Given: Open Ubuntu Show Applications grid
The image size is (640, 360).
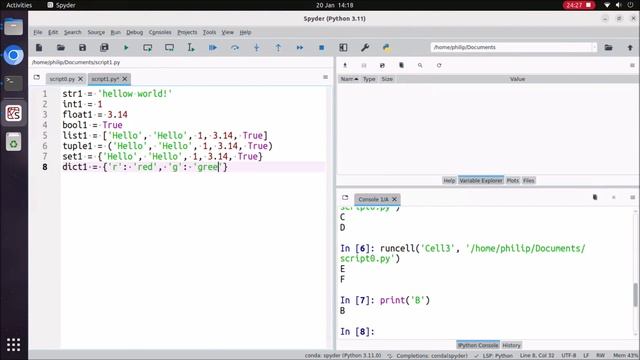Looking at the screenshot, I should point(13,344).
